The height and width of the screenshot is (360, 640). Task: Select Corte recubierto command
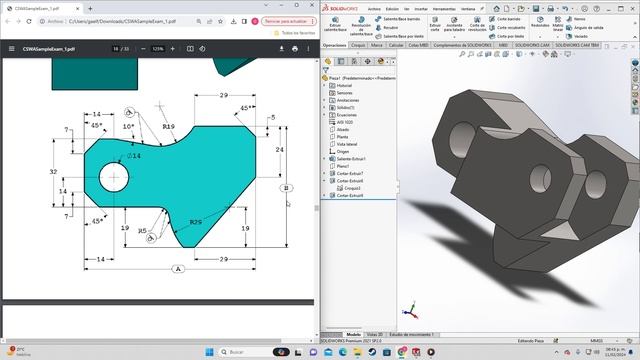pyautogui.click(x=507, y=28)
